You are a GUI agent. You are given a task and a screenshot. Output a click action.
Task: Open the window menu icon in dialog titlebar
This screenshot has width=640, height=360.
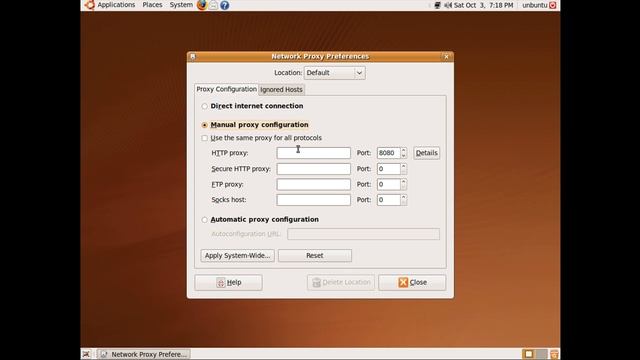click(x=193, y=56)
